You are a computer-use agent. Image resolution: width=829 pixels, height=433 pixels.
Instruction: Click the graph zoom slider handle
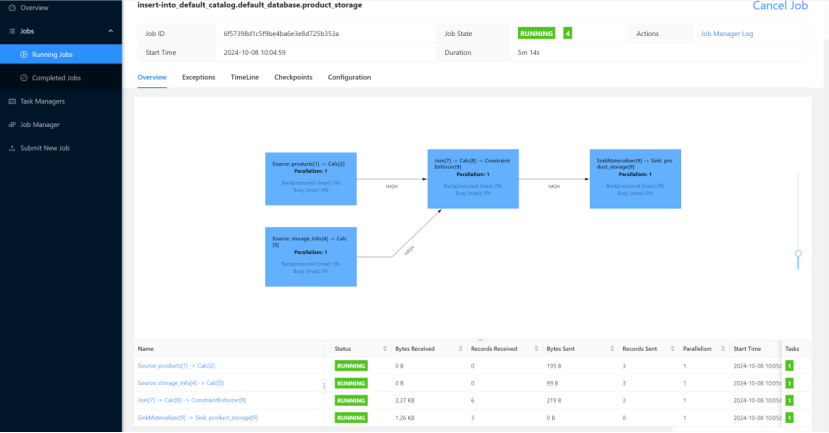point(798,254)
